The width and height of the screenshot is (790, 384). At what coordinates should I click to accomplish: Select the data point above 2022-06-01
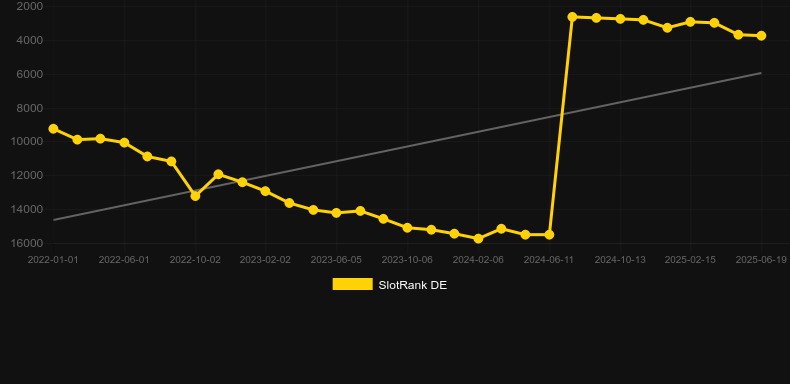pyautogui.click(x=124, y=143)
